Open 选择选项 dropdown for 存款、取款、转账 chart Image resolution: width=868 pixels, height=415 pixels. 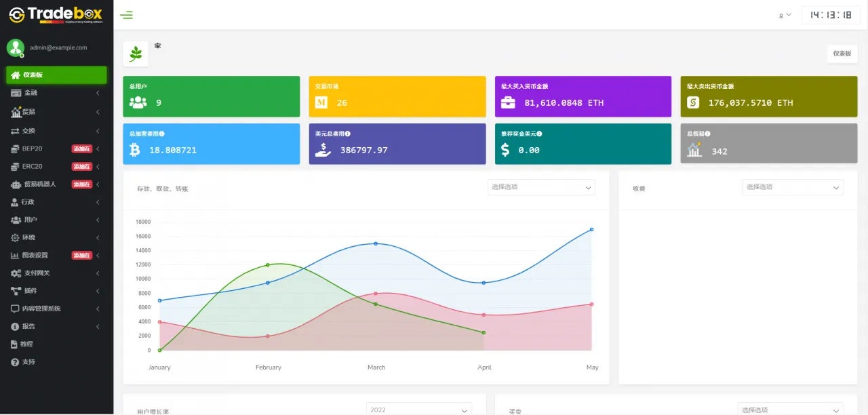540,187
